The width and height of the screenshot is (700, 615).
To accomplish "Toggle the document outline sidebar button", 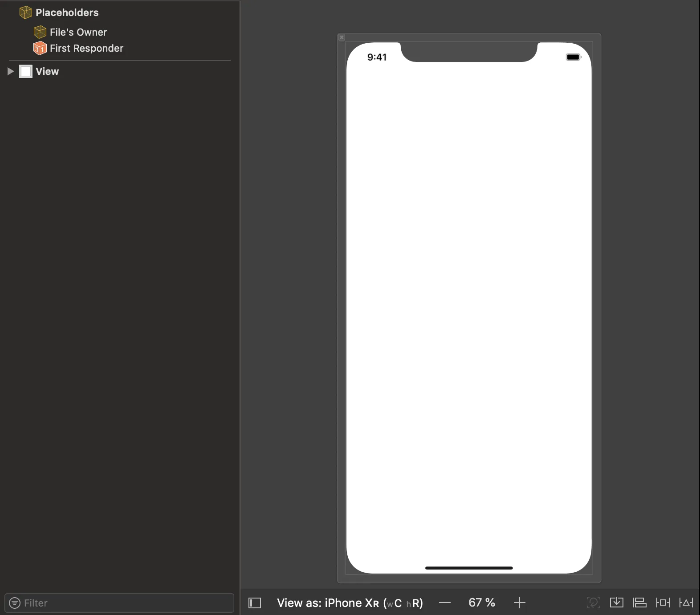I will pos(255,603).
